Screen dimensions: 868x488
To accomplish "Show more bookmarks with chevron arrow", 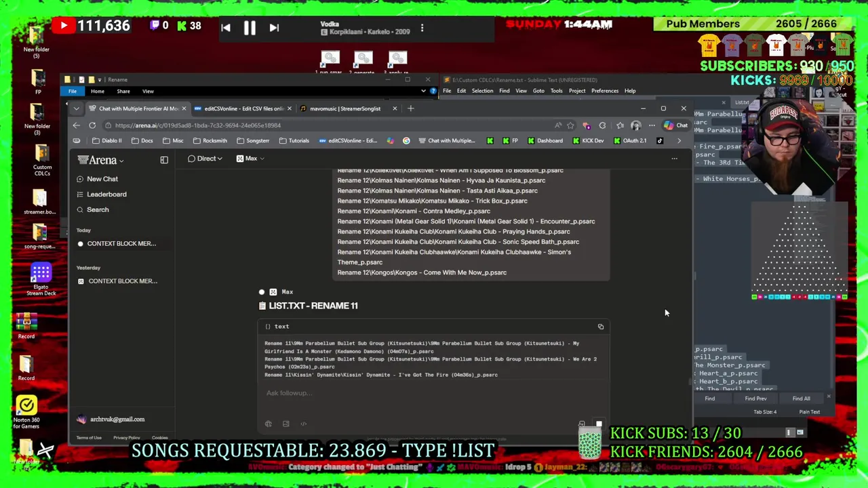I will pos(679,141).
